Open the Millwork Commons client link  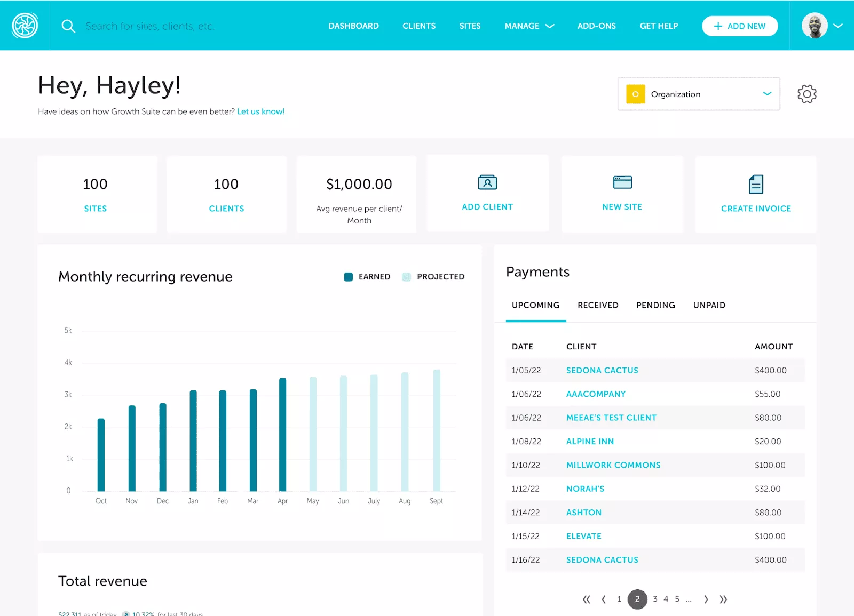tap(613, 465)
